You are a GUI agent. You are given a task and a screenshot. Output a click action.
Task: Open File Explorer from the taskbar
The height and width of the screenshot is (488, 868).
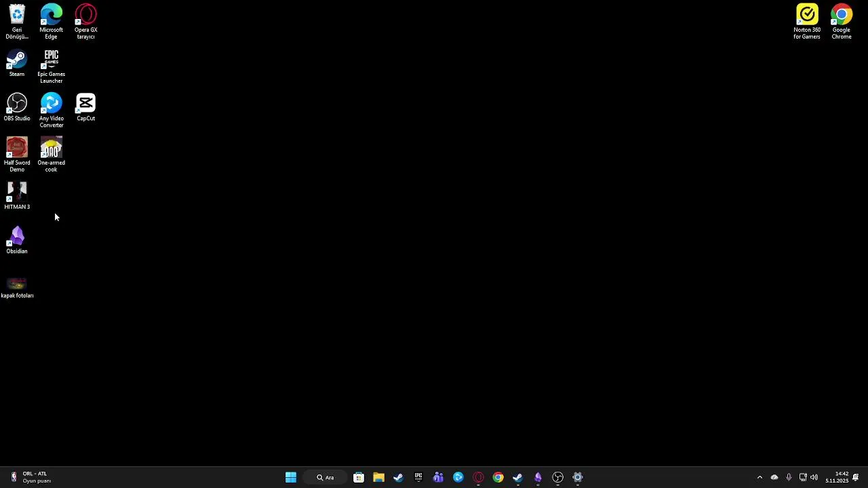(x=378, y=477)
